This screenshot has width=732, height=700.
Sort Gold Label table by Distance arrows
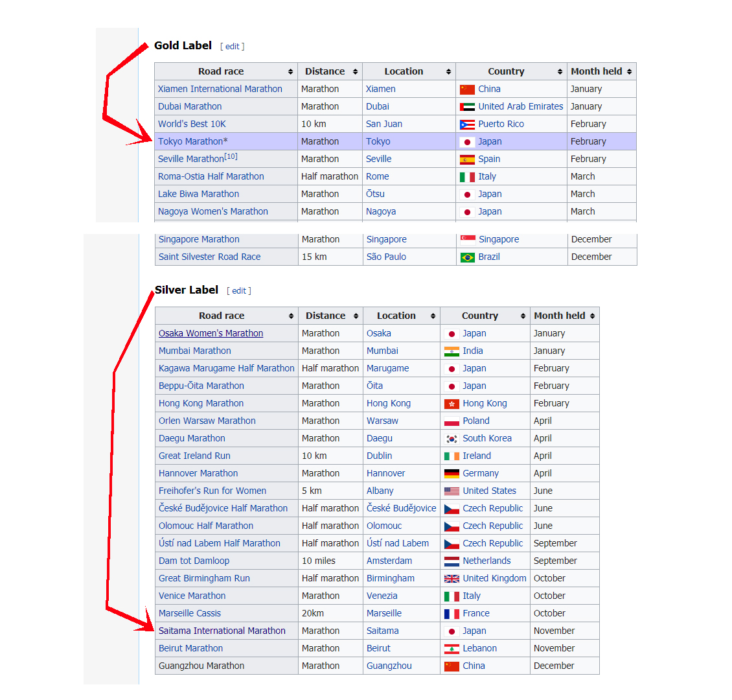355,72
